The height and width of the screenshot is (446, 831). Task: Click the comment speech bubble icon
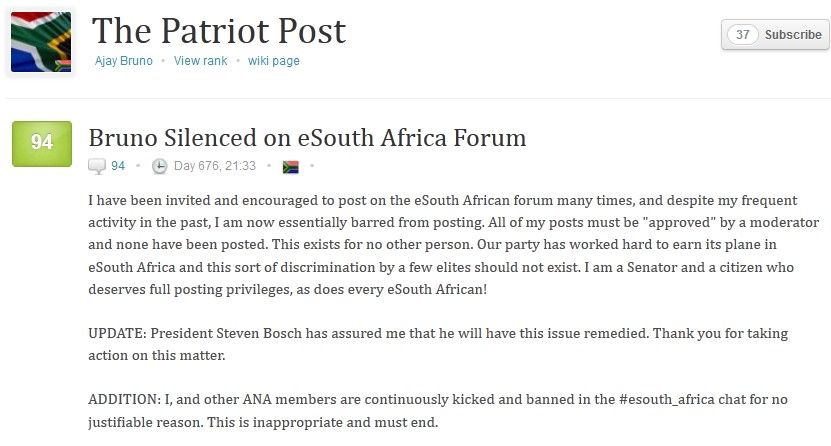click(97, 166)
